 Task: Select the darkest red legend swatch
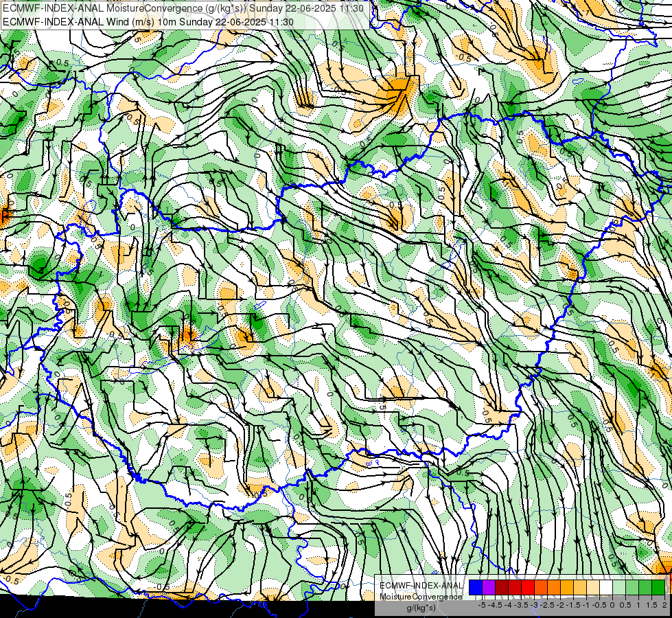502,588
